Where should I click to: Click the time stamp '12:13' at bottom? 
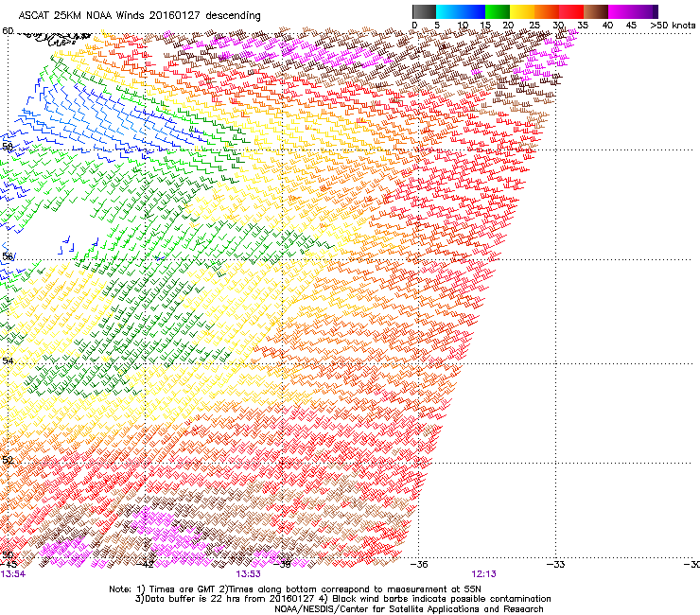tap(484, 574)
